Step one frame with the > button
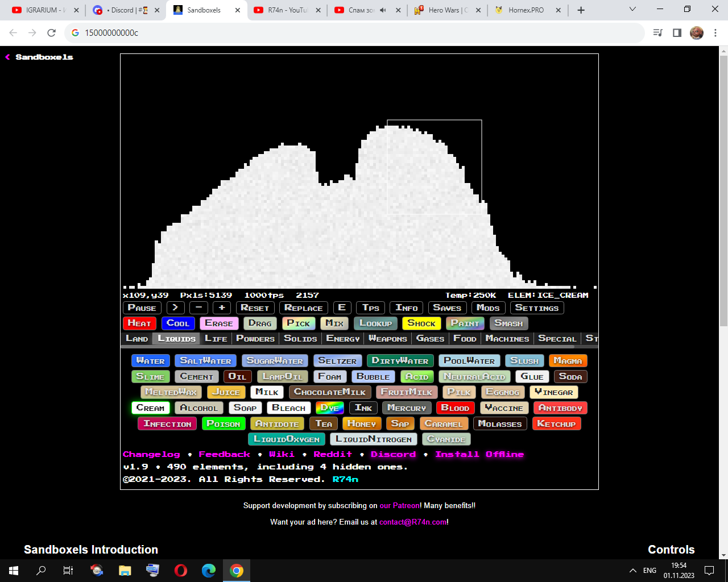This screenshot has height=582, width=728. 176,308
